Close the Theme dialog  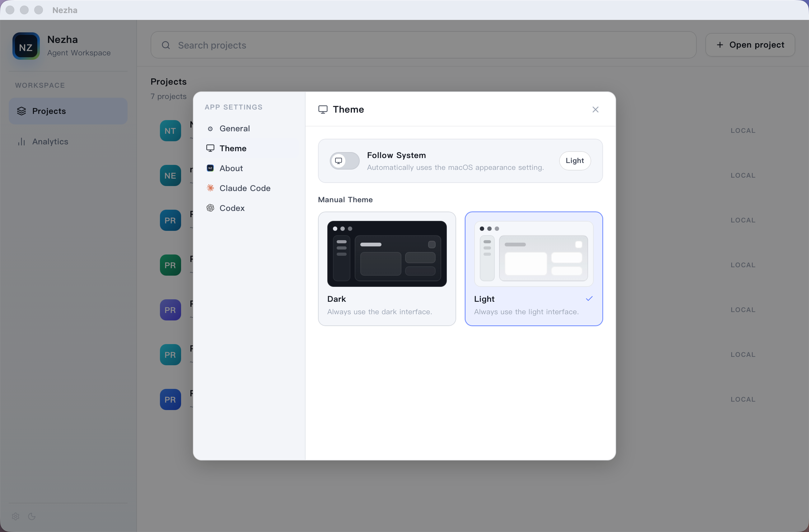[x=595, y=109]
